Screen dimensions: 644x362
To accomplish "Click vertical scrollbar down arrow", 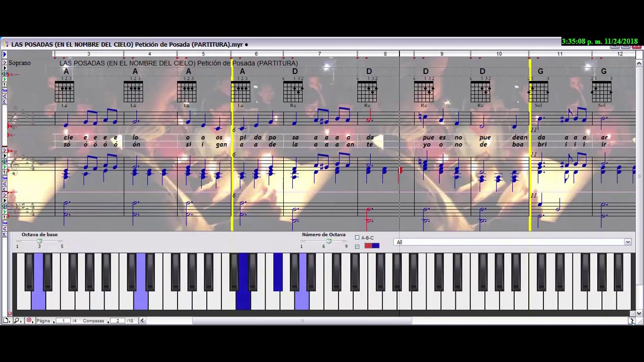I will click(x=639, y=313).
